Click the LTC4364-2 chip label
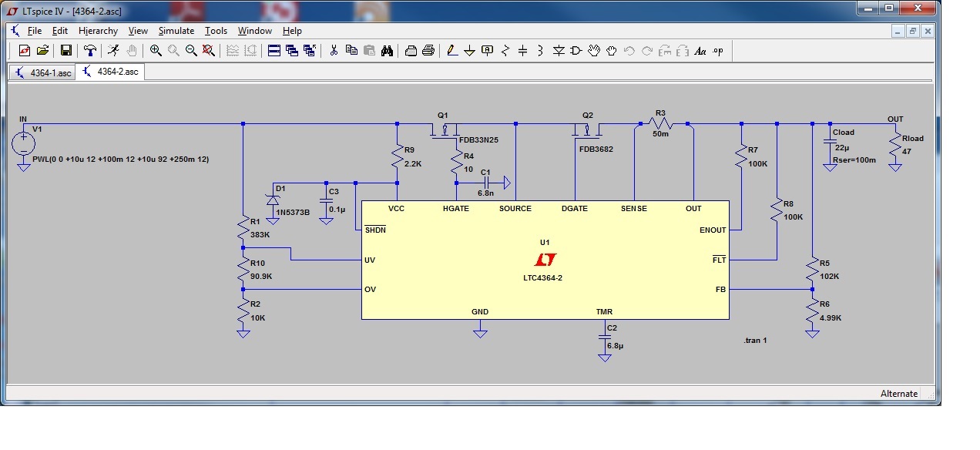Viewport: 980px width, 450px height. (545, 277)
